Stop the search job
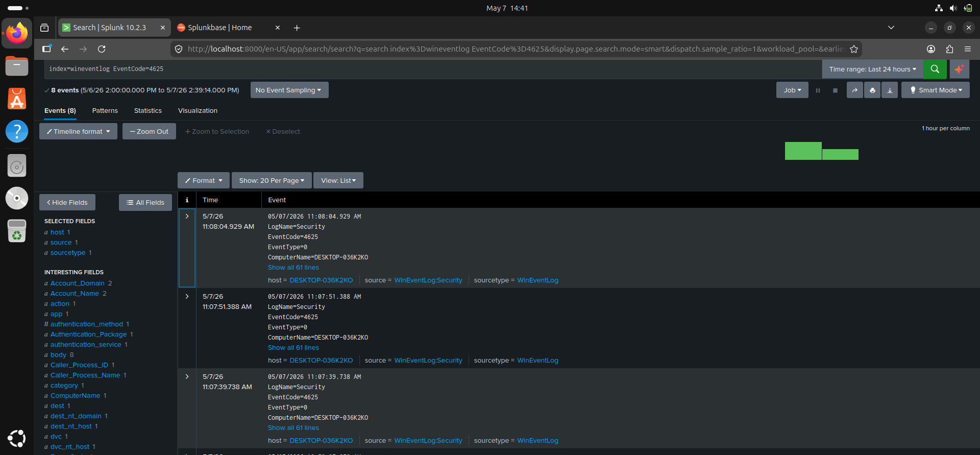This screenshot has height=455, width=980. [835, 90]
